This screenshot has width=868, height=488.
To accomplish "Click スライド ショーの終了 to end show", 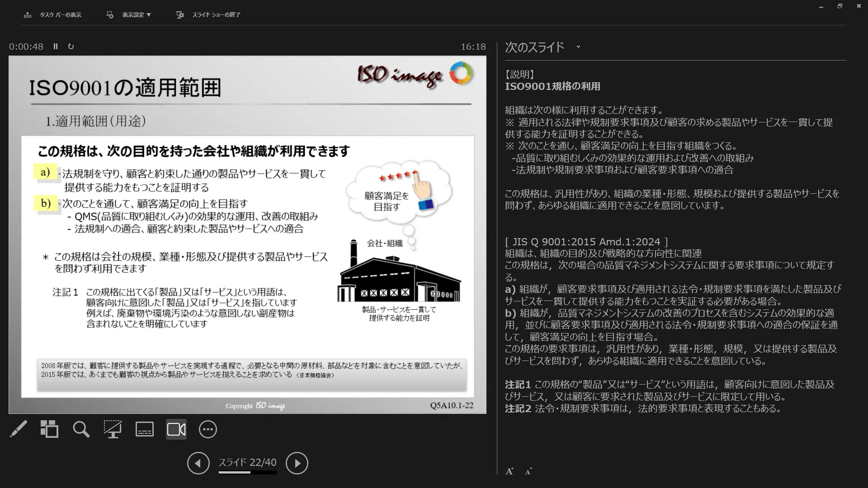I will (216, 15).
